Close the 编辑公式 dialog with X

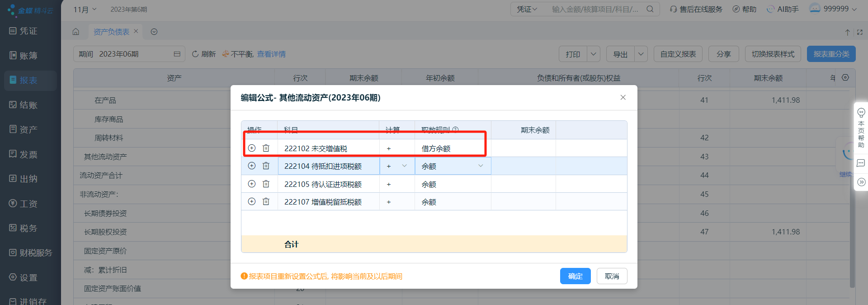(623, 97)
